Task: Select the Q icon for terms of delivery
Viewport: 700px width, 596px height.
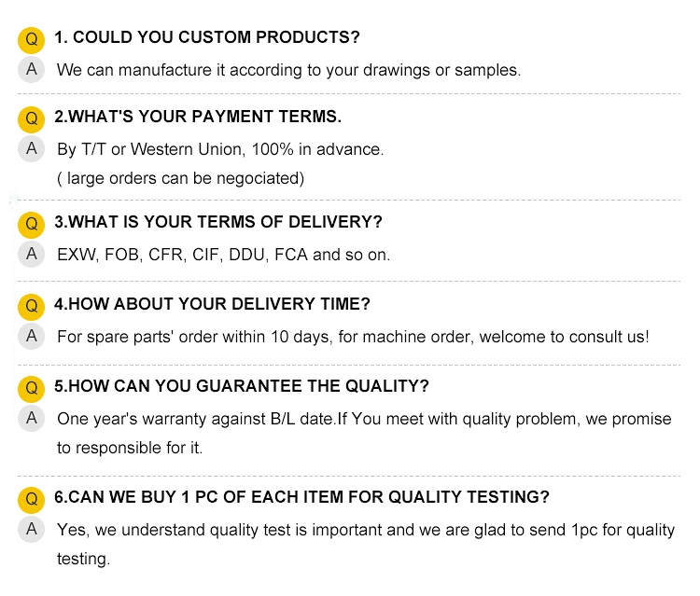Action: tap(32, 224)
